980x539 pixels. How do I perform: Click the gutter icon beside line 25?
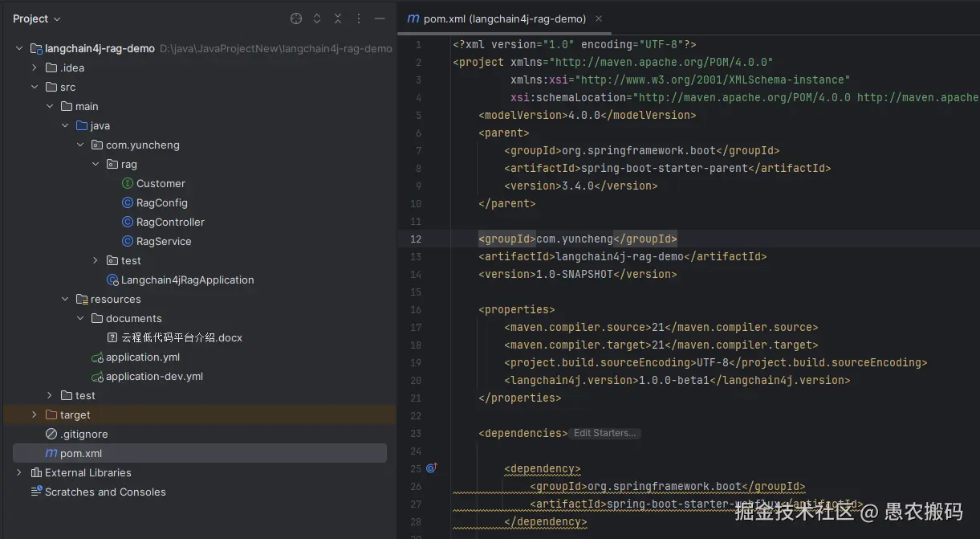pos(431,468)
